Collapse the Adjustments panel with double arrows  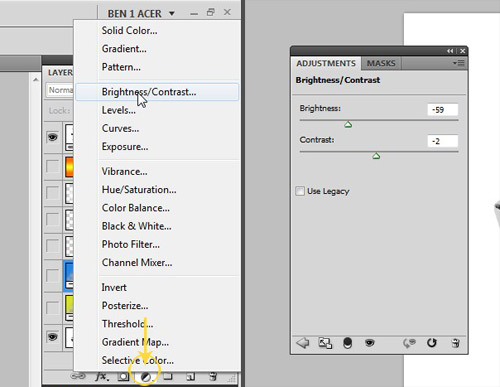pyautogui.click(x=450, y=51)
